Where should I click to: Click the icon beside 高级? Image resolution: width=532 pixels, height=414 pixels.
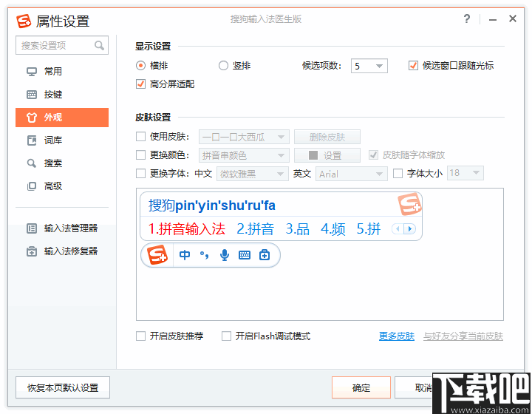click(x=32, y=186)
